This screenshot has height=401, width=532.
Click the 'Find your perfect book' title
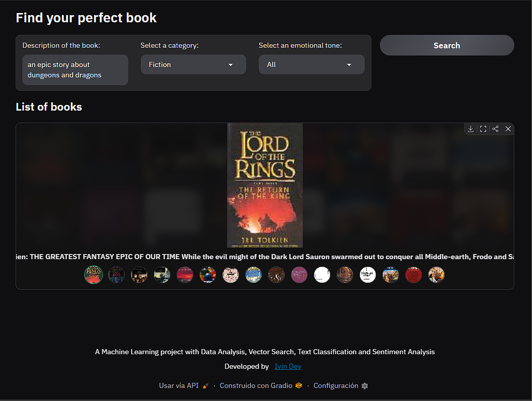[86, 18]
